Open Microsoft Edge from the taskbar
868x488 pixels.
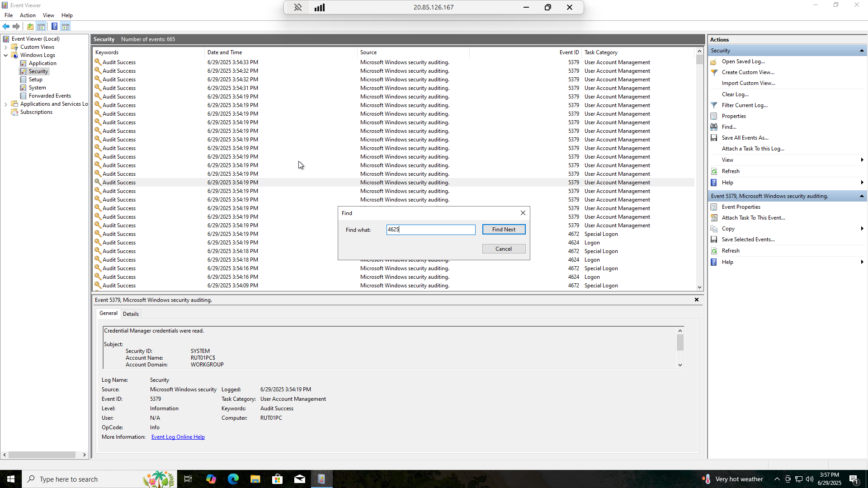tap(233, 479)
